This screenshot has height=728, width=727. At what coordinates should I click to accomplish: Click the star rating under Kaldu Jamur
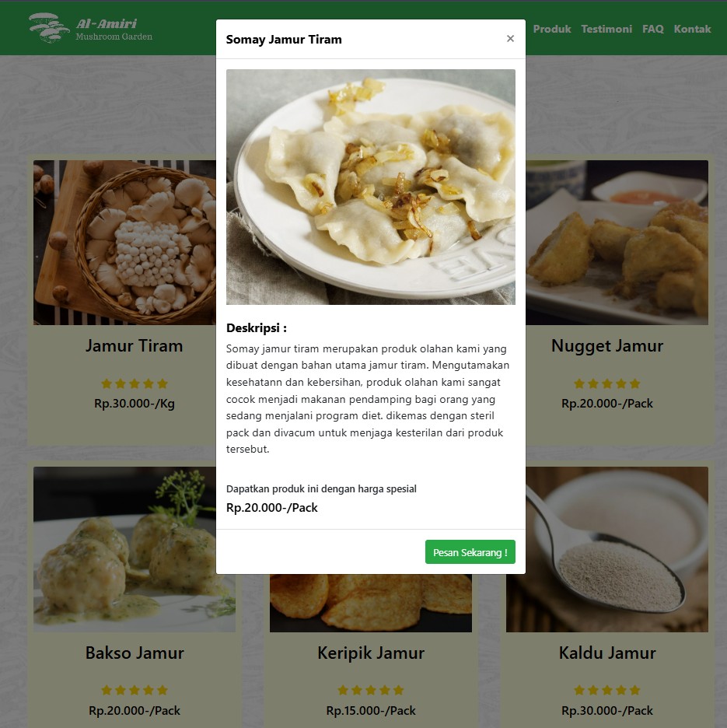(606, 690)
